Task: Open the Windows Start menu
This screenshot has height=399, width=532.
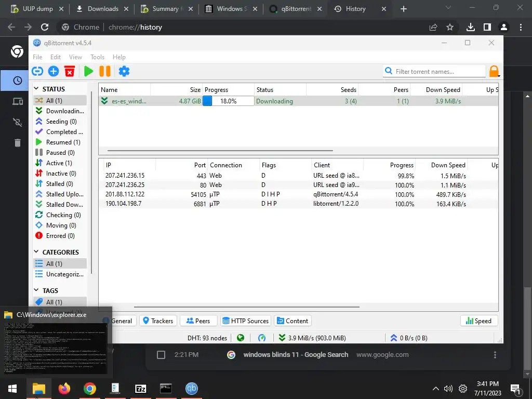Action: [13, 389]
